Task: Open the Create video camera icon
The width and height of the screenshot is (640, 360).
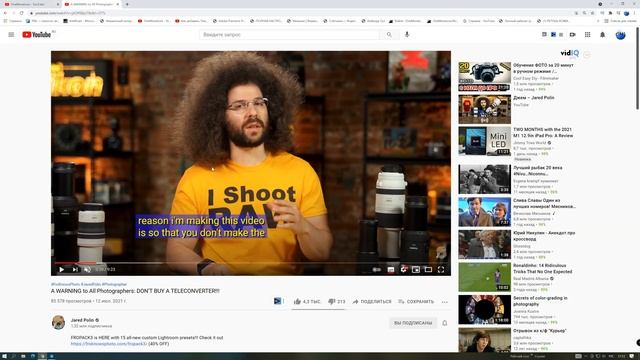Action: coord(573,35)
